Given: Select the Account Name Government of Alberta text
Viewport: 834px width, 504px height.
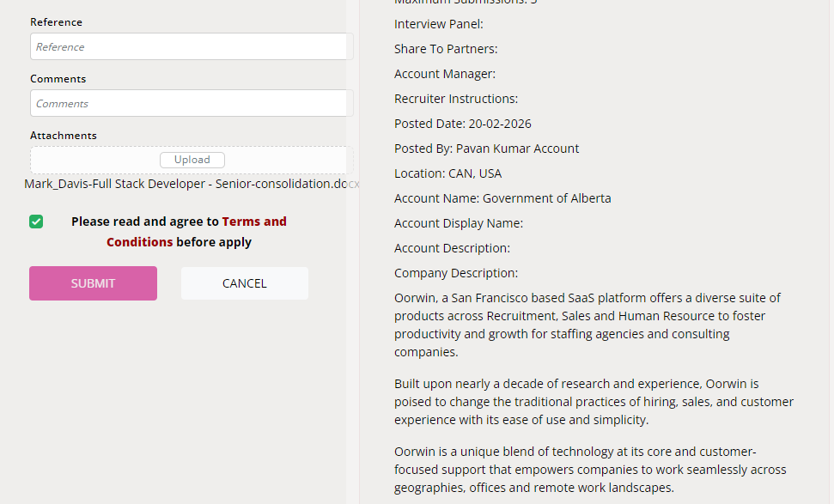Looking at the screenshot, I should tap(502, 198).
